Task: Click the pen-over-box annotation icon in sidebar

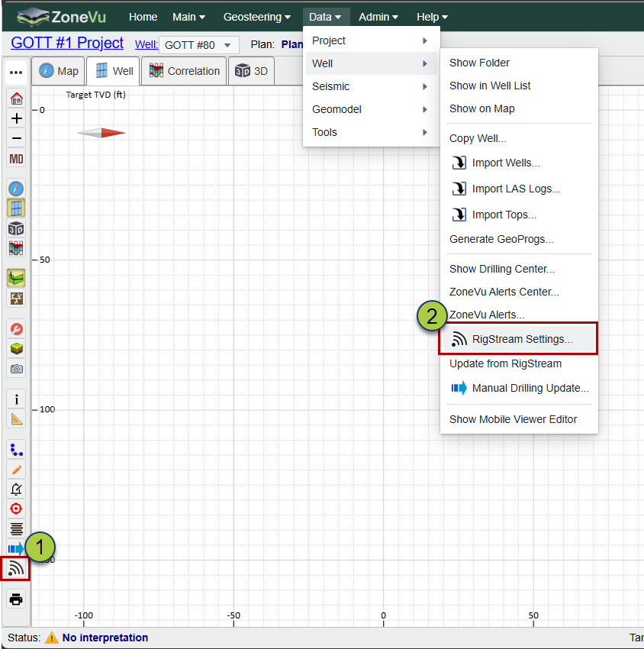Action: 16,489
